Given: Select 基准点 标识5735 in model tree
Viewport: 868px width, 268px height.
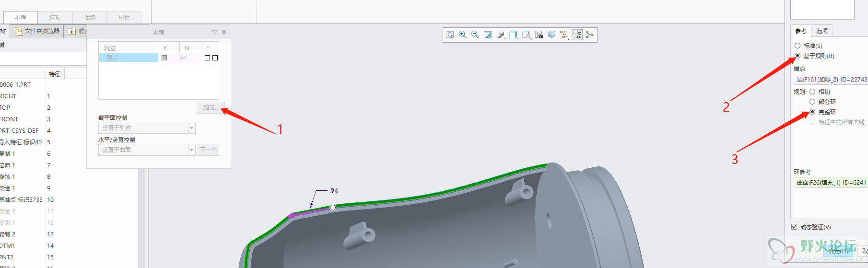Looking at the screenshot, I should [x=21, y=199].
